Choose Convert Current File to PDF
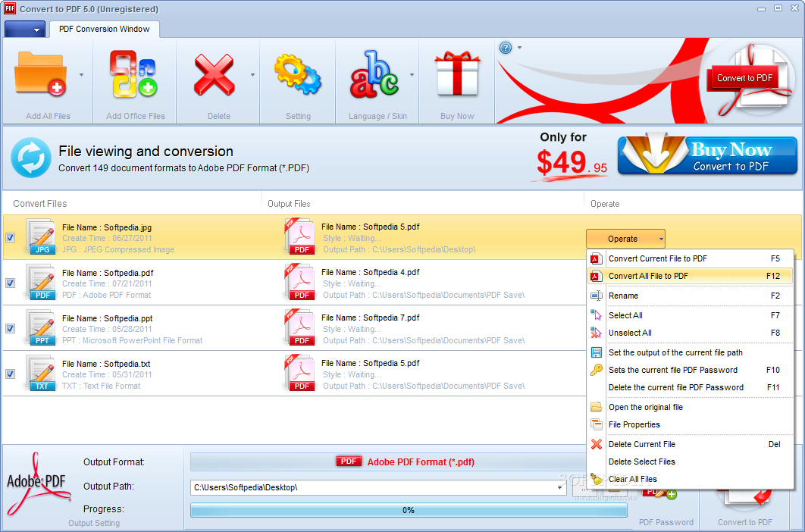The width and height of the screenshot is (805, 532). click(690, 259)
